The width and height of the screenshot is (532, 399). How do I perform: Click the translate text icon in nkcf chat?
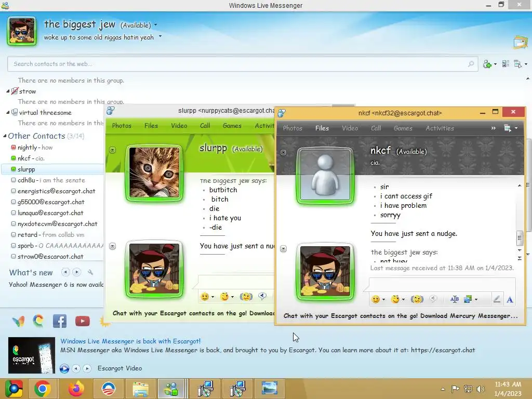coord(454,299)
